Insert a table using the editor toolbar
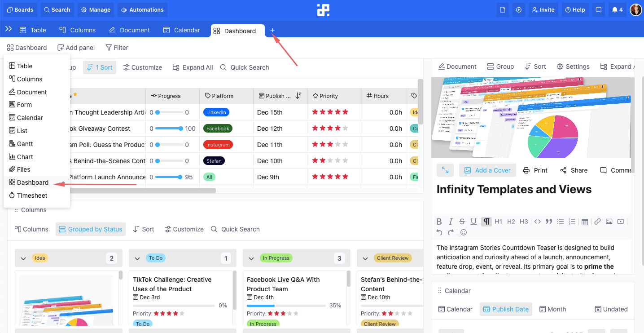Screen dimensions: 644x333 [585, 221]
